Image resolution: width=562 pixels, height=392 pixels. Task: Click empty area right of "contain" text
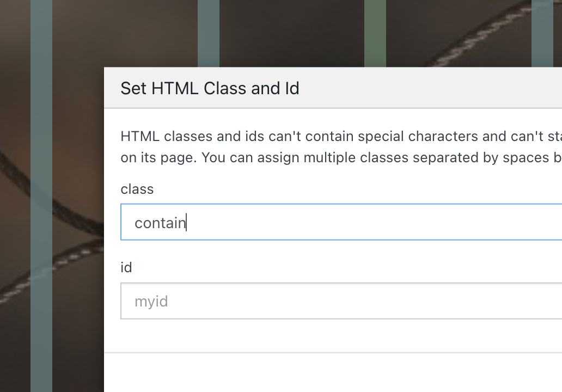tap(381, 222)
